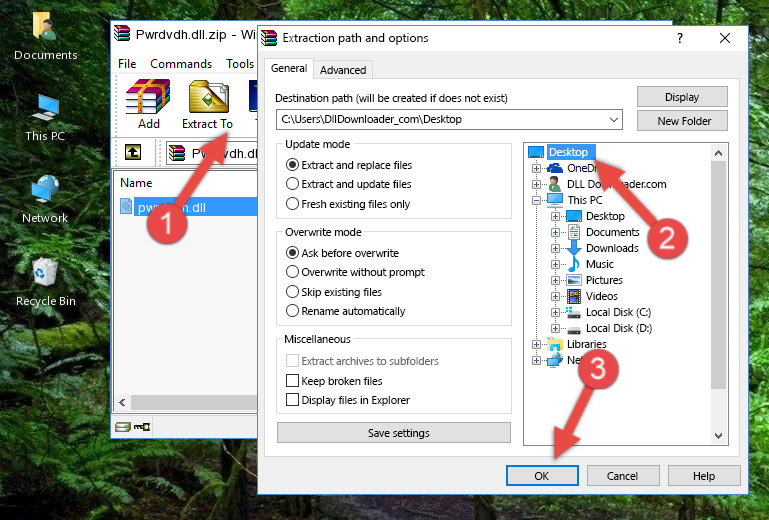Enable Keep broken files checkbox

tap(292, 381)
